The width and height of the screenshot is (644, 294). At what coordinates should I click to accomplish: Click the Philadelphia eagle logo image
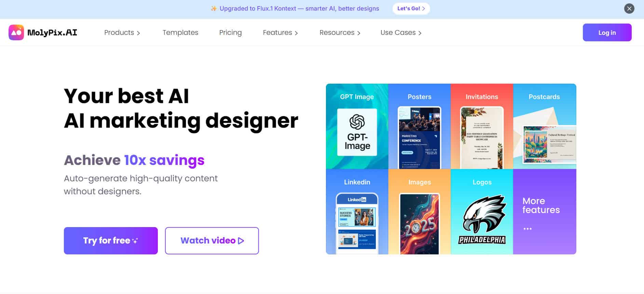coord(482,220)
